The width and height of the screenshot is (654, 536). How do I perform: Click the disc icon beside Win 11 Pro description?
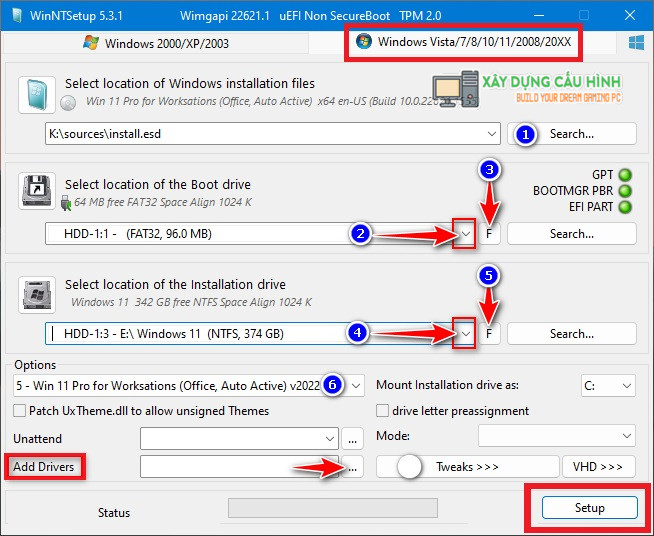coord(68,103)
